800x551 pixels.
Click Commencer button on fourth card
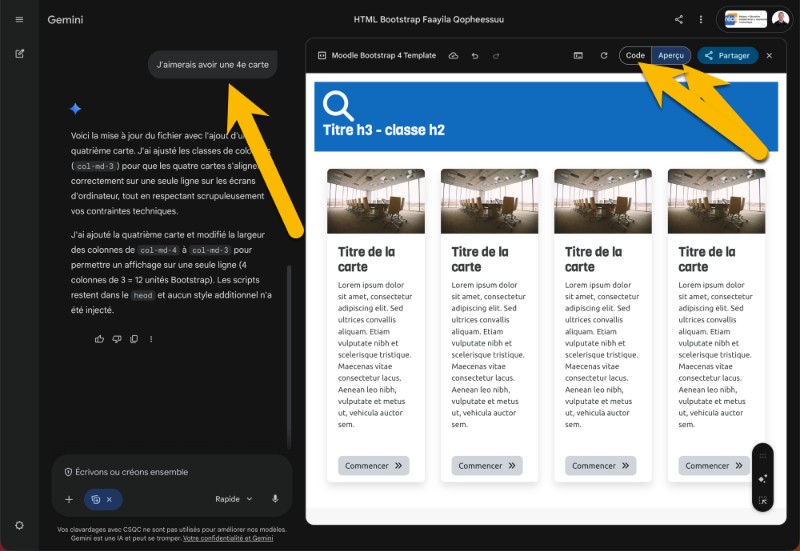point(714,466)
